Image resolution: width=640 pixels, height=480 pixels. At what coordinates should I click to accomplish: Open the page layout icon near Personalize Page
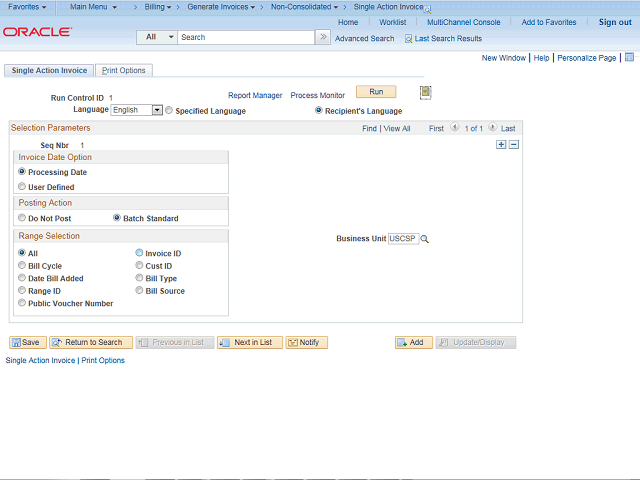click(x=629, y=57)
